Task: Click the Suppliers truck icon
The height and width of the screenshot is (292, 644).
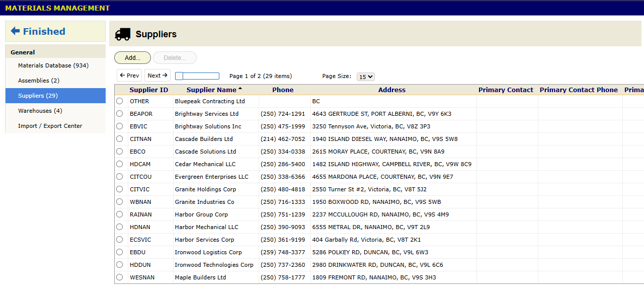Action: [122, 34]
